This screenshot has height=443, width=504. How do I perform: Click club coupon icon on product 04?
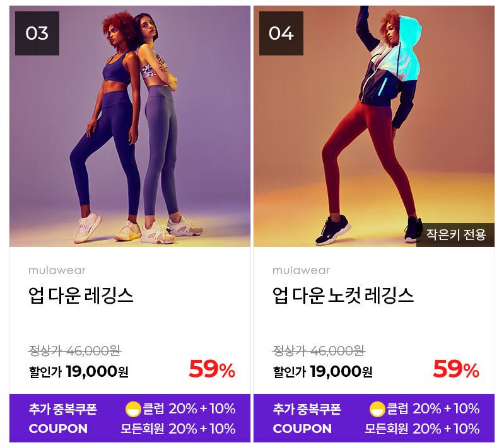(377, 409)
